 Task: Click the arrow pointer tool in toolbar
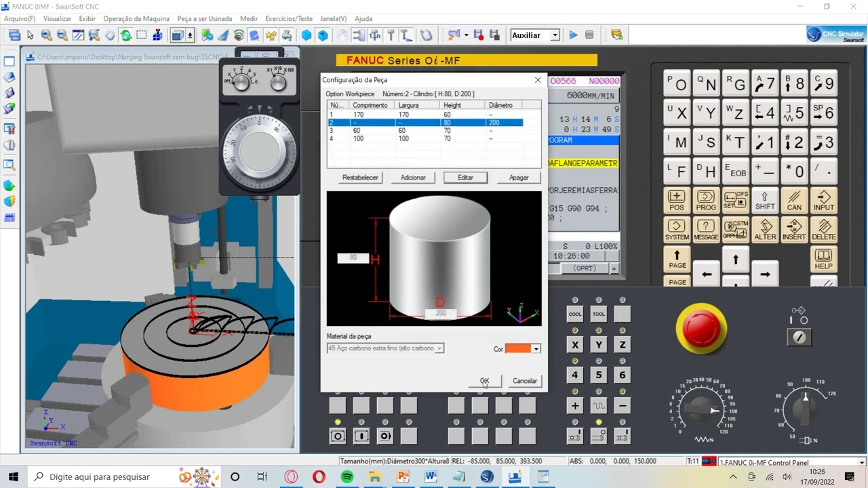tap(31, 35)
